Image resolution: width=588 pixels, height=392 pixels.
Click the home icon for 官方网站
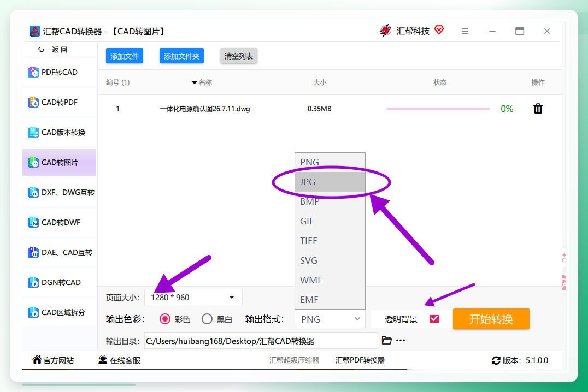[x=37, y=360]
